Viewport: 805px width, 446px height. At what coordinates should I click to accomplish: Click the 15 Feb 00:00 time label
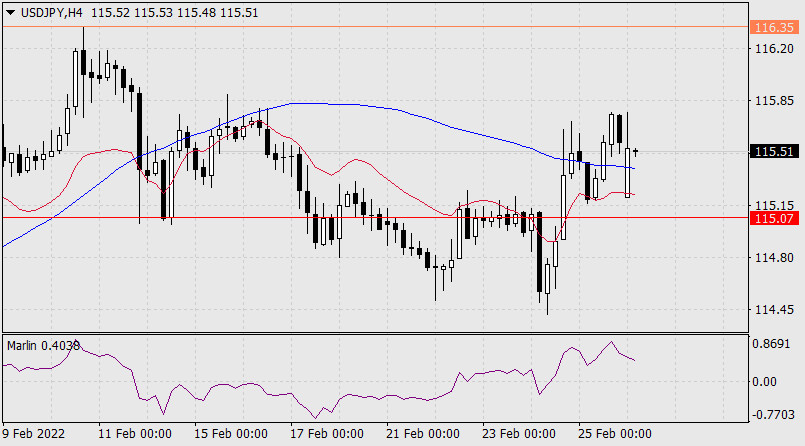point(231,434)
